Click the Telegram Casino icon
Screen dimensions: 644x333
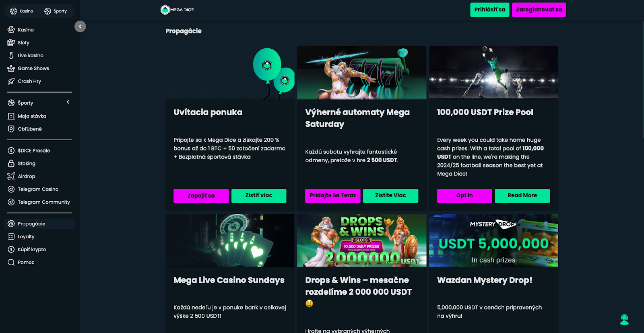(x=11, y=189)
